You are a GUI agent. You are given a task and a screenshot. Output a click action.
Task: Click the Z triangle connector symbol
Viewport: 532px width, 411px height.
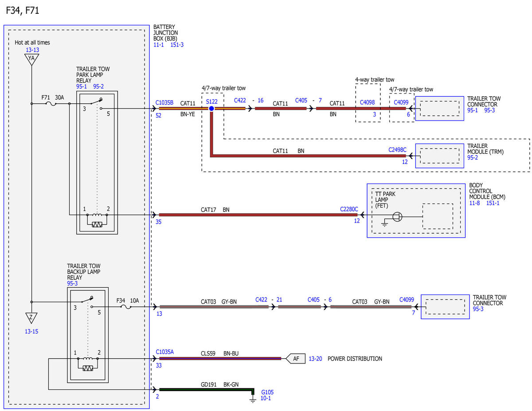[x=31, y=318]
